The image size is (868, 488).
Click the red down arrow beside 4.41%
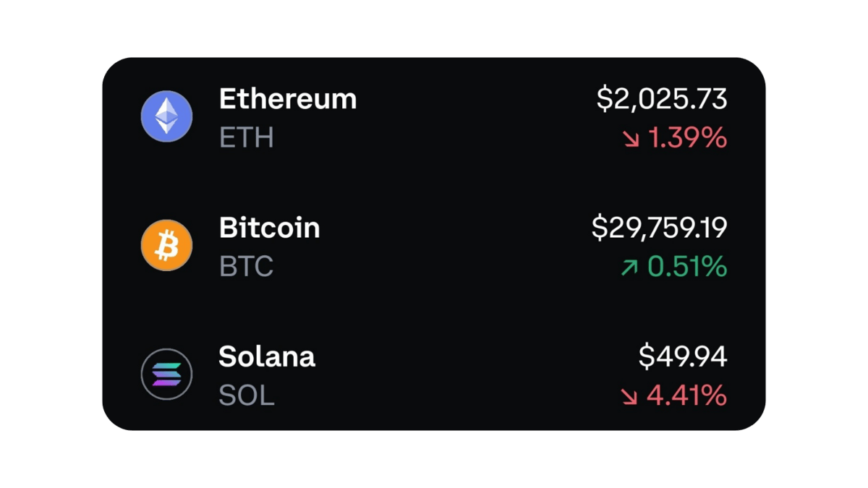[x=629, y=396]
